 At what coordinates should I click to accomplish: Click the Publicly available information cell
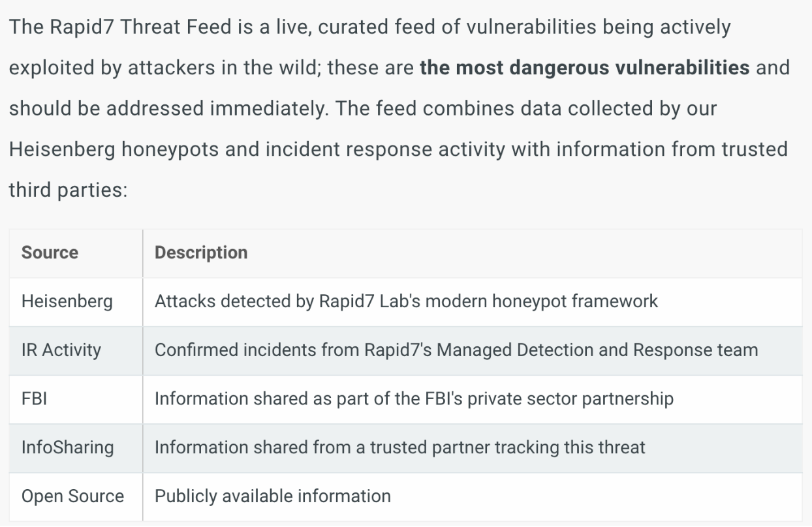pyautogui.click(x=272, y=496)
